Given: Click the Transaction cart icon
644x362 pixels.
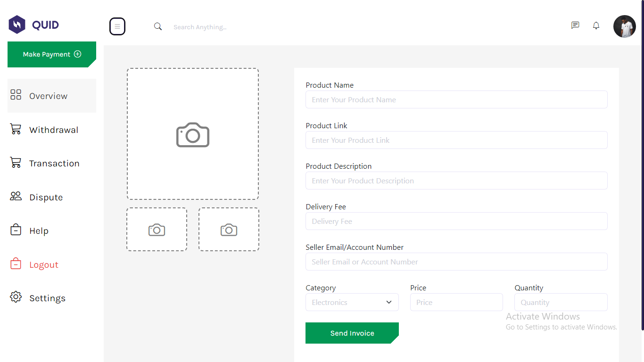Looking at the screenshot, I should click(16, 163).
